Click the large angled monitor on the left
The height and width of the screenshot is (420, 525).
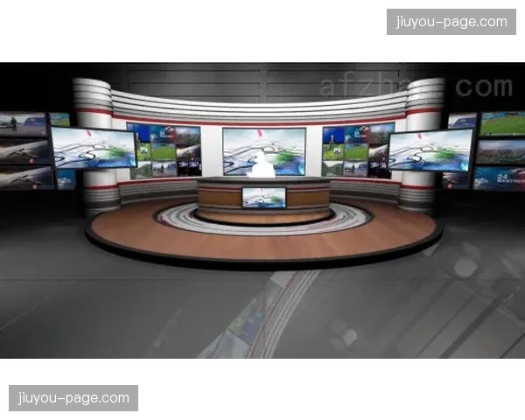click(x=92, y=147)
